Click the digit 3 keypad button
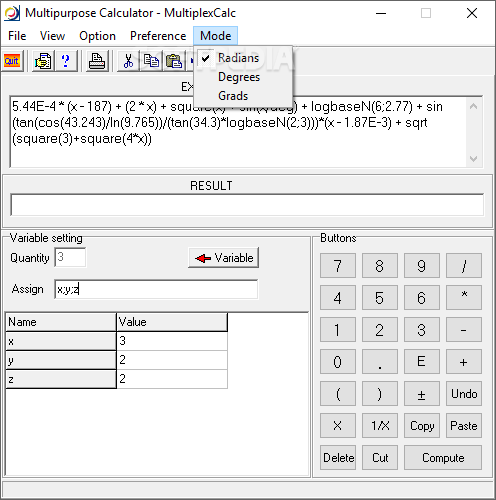The image size is (496, 500). point(422,330)
